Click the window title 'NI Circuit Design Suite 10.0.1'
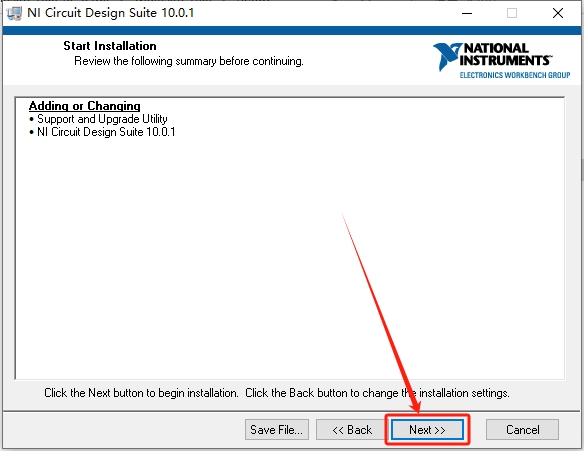Image resolution: width=584 pixels, height=451 pixels. click(x=111, y=13)
